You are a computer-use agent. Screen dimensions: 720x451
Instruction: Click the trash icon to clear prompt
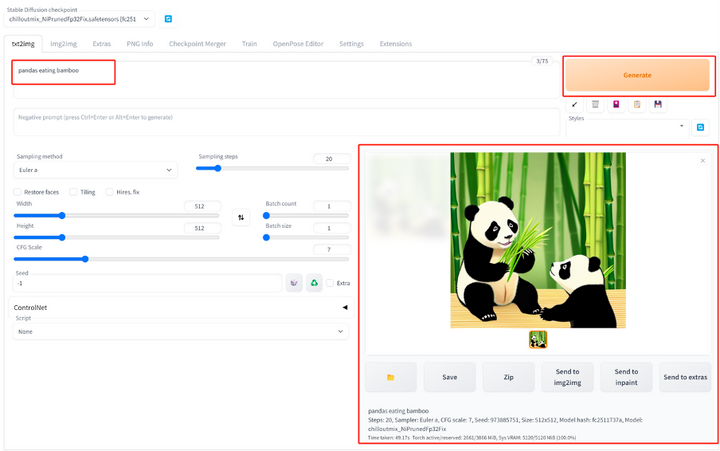point(595,105)
